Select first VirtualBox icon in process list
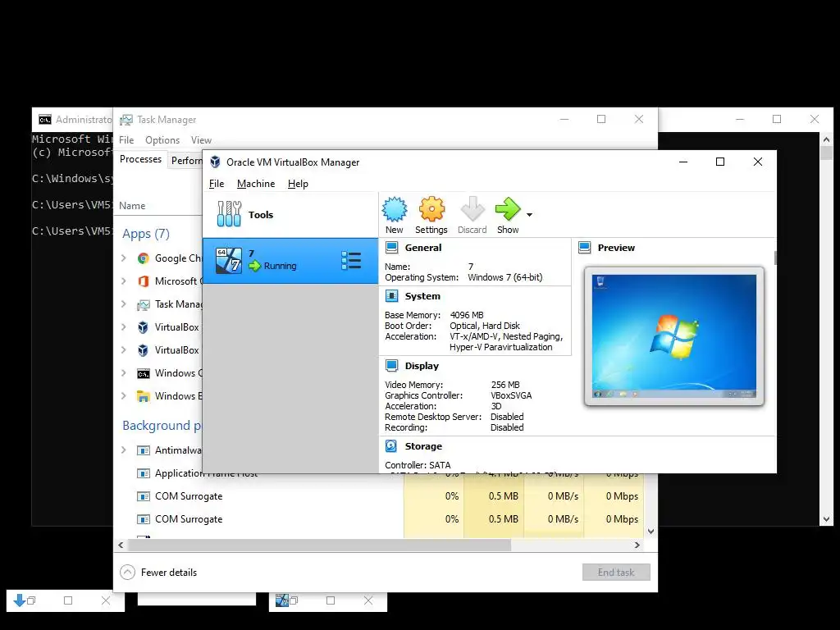This screenshot has height=630, width=840. pos(143,327)
